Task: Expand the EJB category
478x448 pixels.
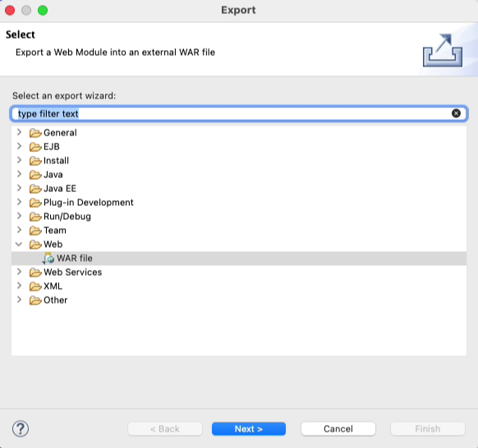Action: point(19,146)
